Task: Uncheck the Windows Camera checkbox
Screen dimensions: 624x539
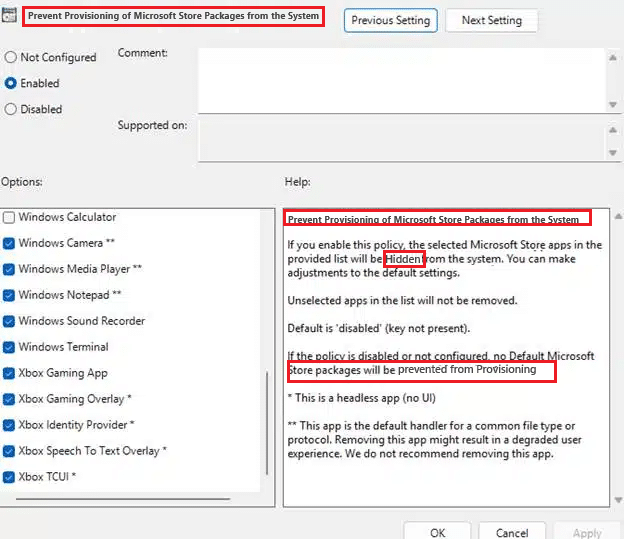Action: click(9, 243)
